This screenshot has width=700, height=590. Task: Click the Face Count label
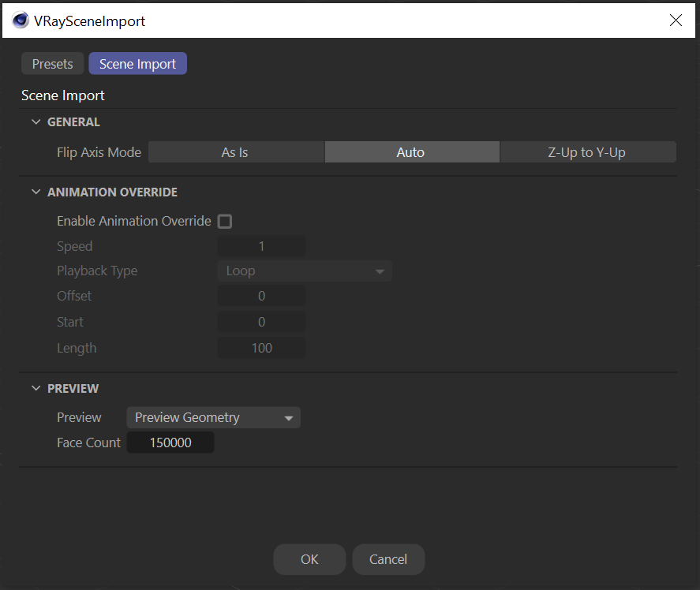point(89,442)
